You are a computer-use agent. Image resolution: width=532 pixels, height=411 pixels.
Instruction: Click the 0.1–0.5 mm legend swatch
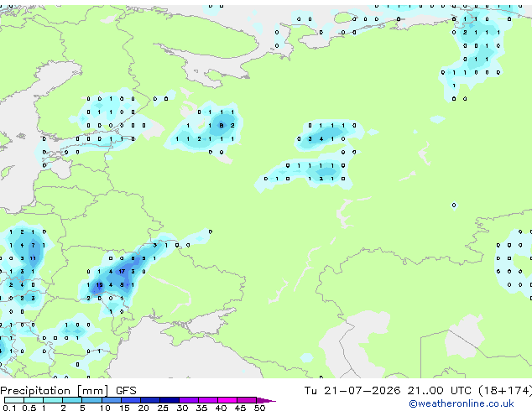pos(14,400)
